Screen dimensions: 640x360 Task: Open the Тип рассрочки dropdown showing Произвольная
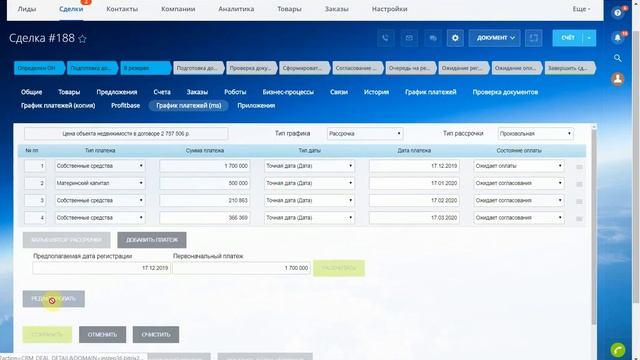(x=536, y=133)
